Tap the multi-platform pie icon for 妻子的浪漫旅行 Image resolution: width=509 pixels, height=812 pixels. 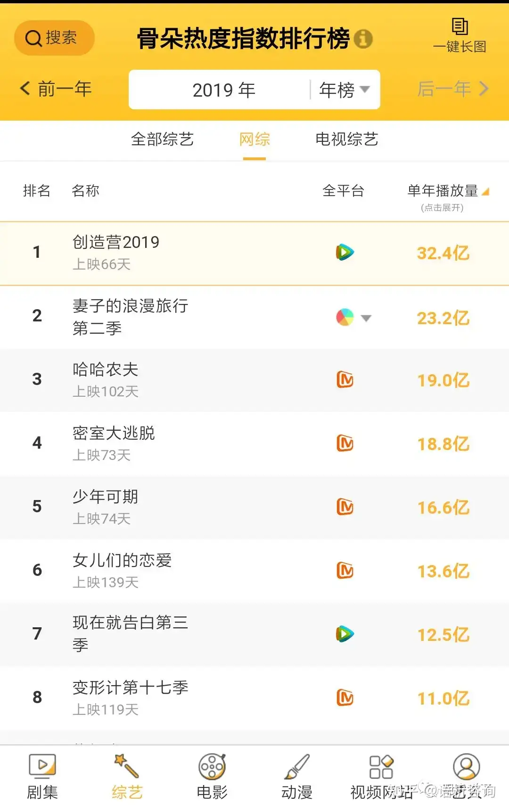[x=345, y=317]
